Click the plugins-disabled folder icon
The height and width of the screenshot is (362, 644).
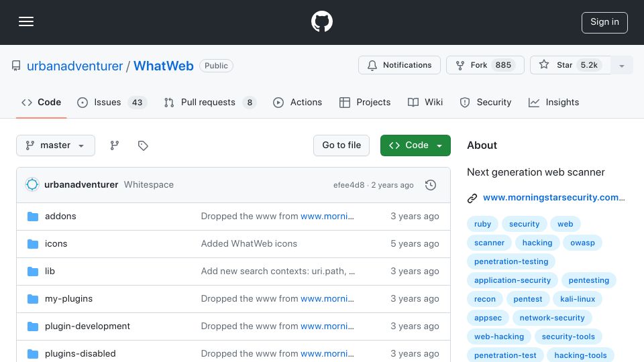pyautogui.click(x=32, y=353)
